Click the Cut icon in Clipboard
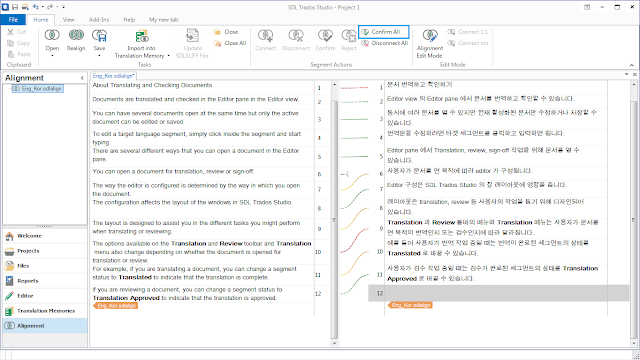640x360 pixels. tap(11, 32)
